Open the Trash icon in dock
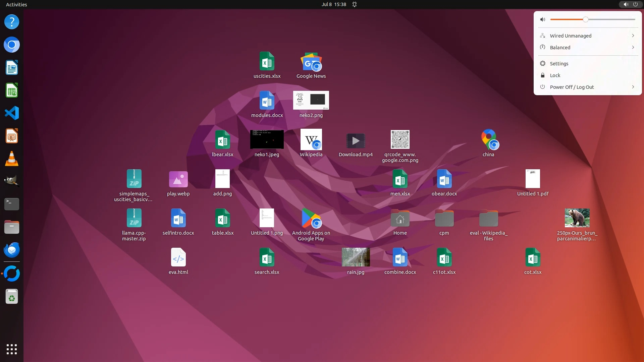The image size is (644, 362). [12, 297]
